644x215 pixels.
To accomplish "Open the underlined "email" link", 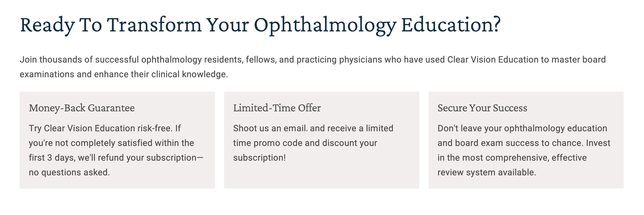I will 295,128.
